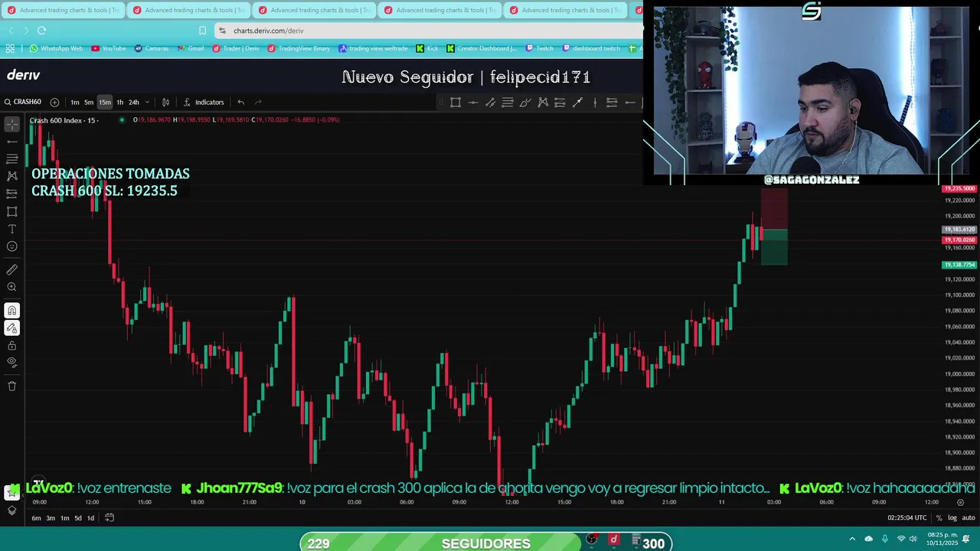Toggle magnet mode

(x=11, y=311)
